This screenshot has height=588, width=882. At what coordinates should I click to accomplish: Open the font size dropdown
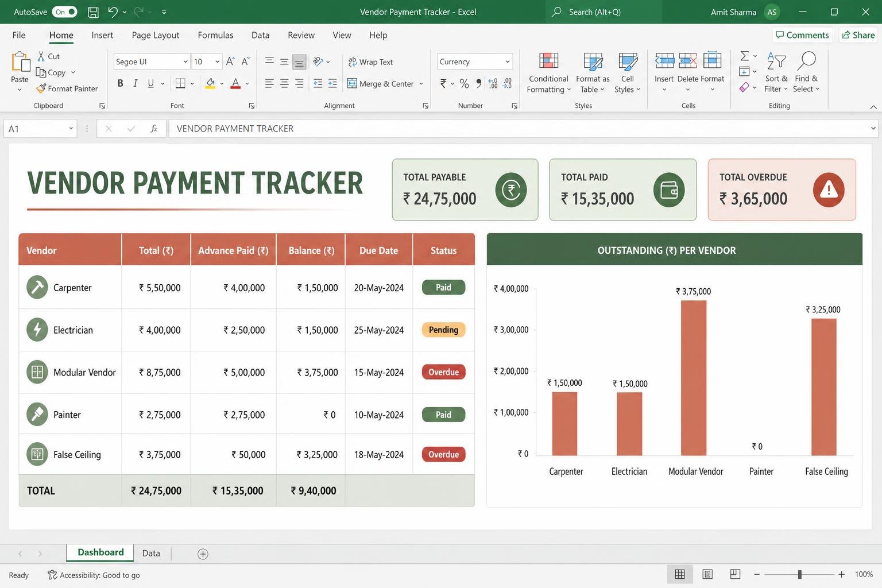pyautogui.click(x=218, y=61)
